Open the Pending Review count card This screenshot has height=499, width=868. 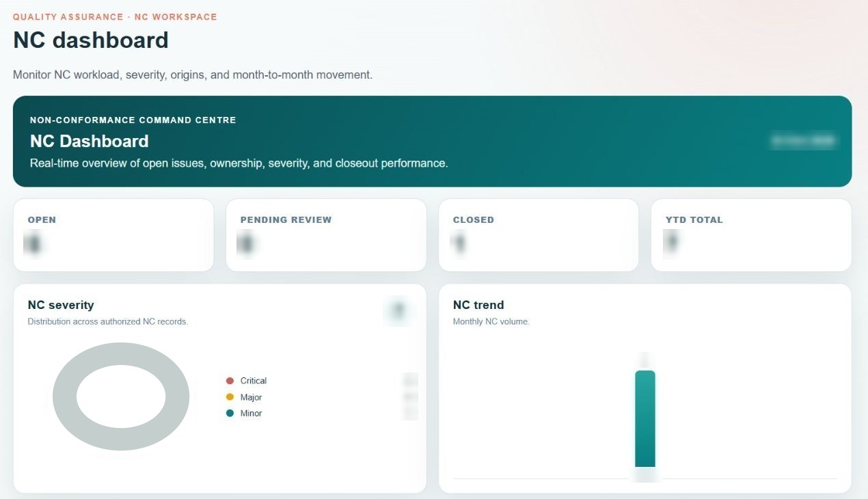click(326, 235)
